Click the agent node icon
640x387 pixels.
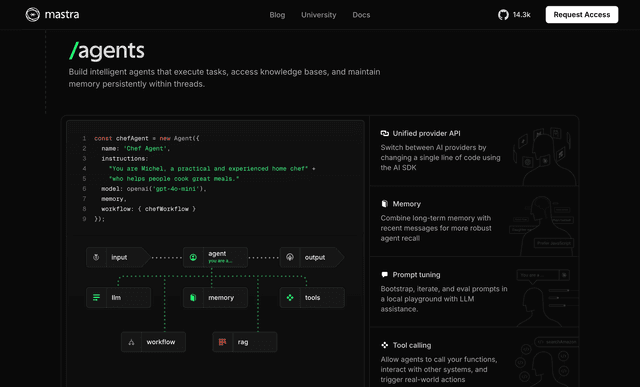pyautogui.click(x=193, y=257)
